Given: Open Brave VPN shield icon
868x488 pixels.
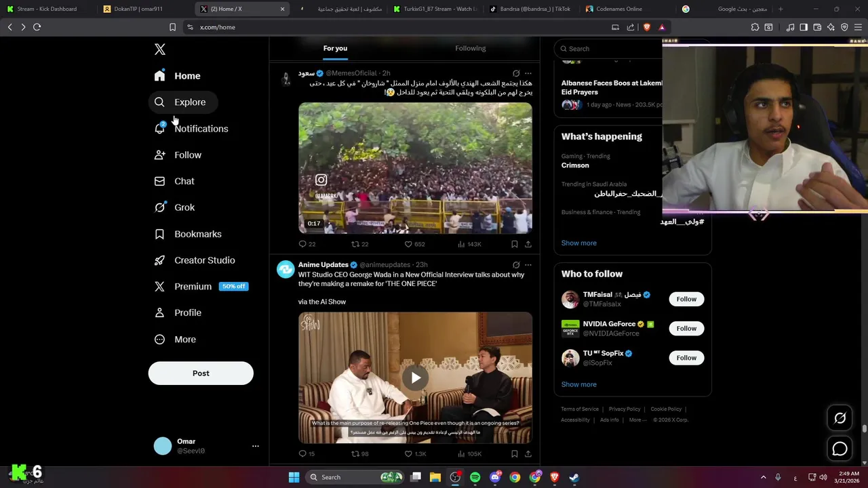Looking at the screenshot, I should click(x=844, y=27).
